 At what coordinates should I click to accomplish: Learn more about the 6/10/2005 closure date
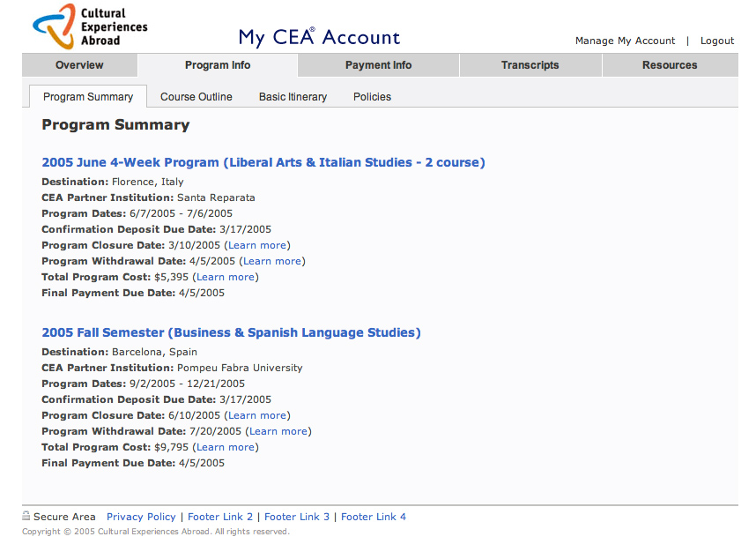coord(257,415)
